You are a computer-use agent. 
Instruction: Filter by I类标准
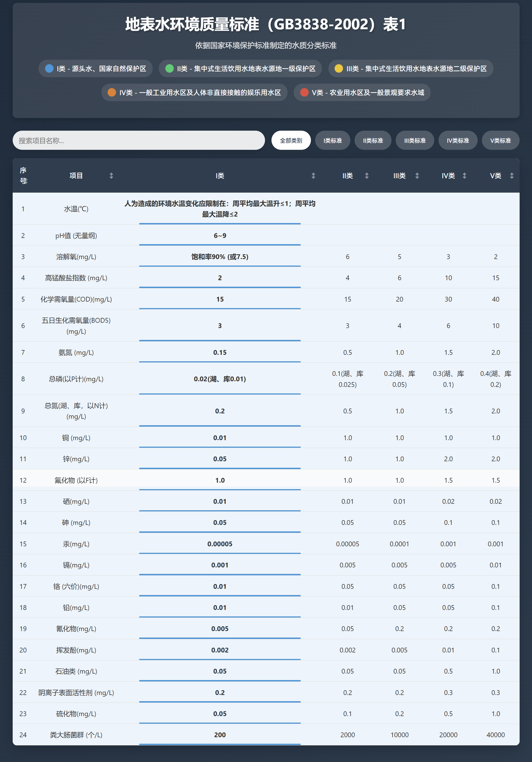[333, 141]
